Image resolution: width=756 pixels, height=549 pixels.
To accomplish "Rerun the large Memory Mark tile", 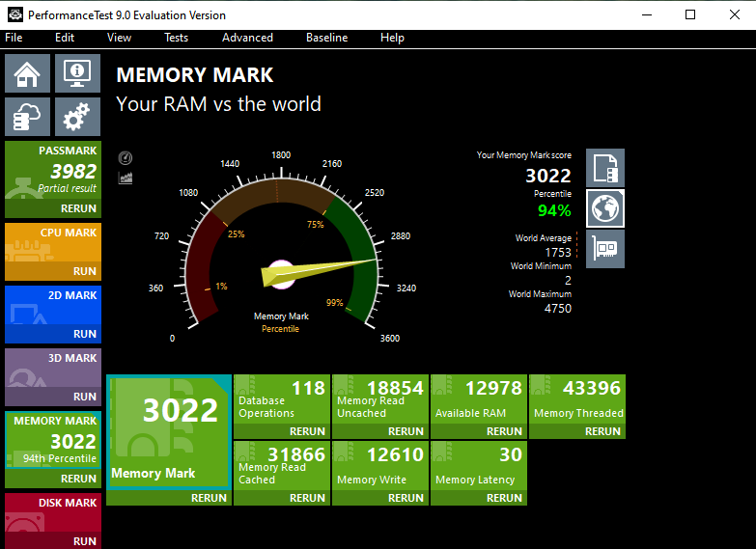I will 169,498.
